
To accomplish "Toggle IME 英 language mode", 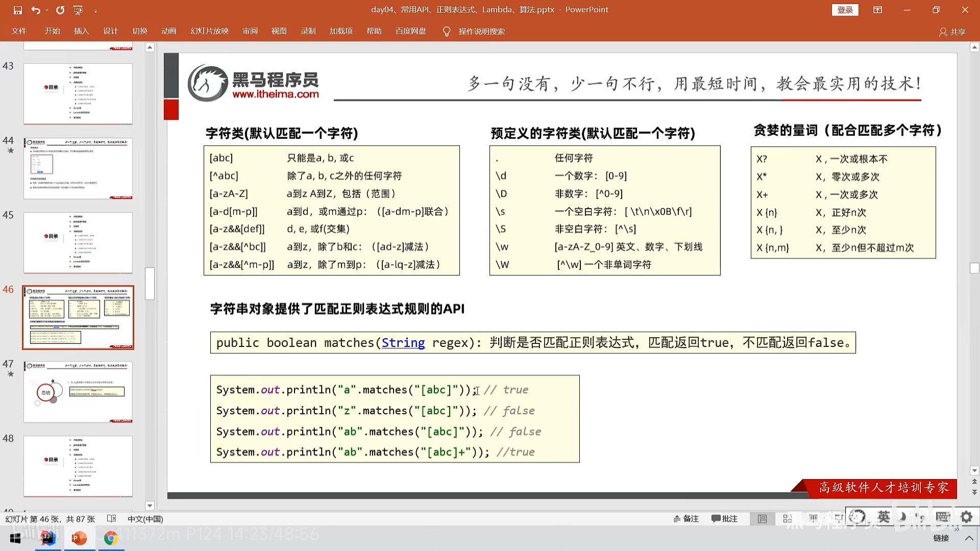I will click(x=884, y=517).
